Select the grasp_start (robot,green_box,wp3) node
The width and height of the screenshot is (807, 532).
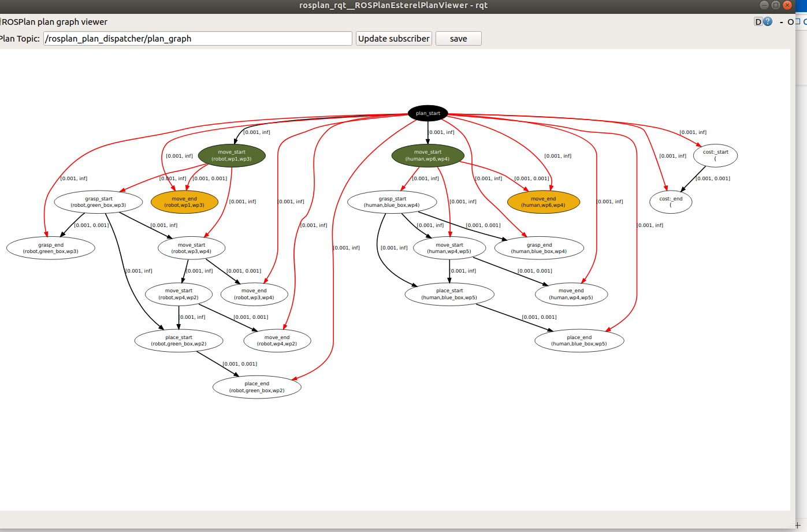(x=98, y=202)
